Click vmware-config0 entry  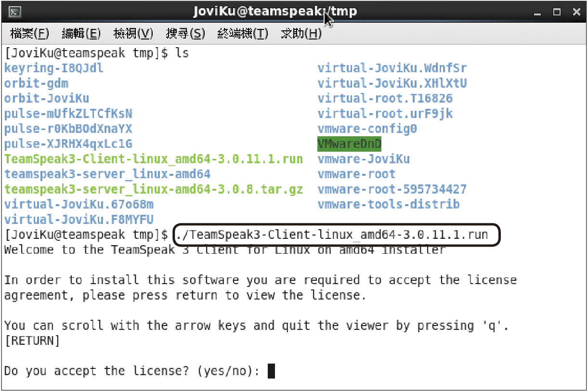[x=367, y=129]
